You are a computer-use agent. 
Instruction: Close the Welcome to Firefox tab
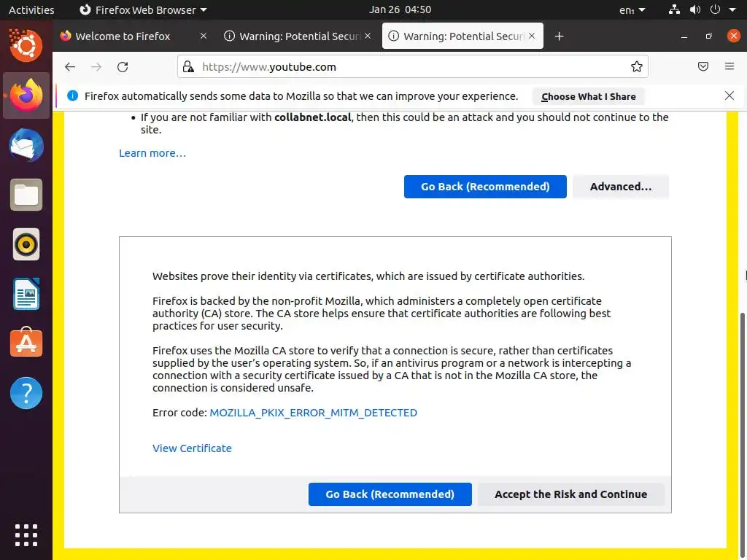pyautogui.click(x=204, y=36)
